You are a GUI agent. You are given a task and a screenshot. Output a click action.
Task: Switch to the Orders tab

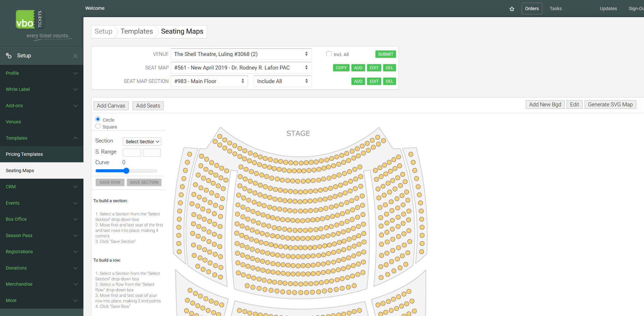532,8
